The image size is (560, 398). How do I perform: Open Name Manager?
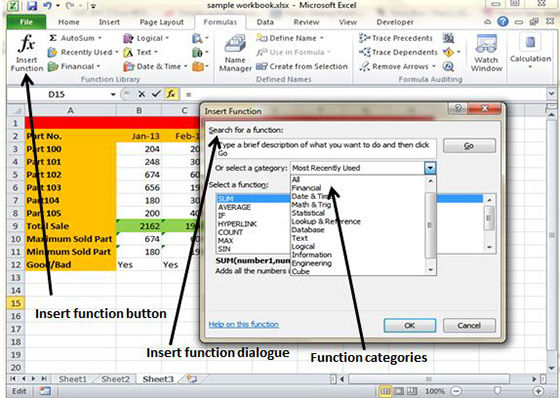click(x=235, y=53)
